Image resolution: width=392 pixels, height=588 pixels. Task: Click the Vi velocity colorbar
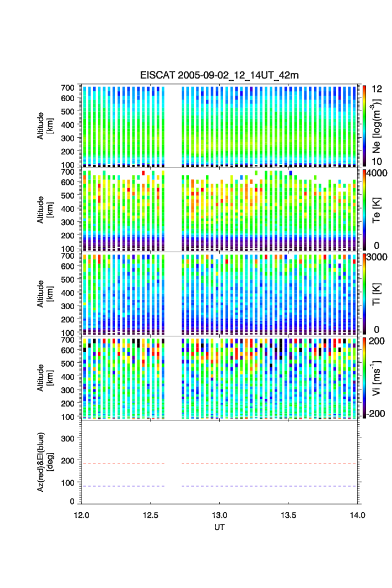(364, 378)
